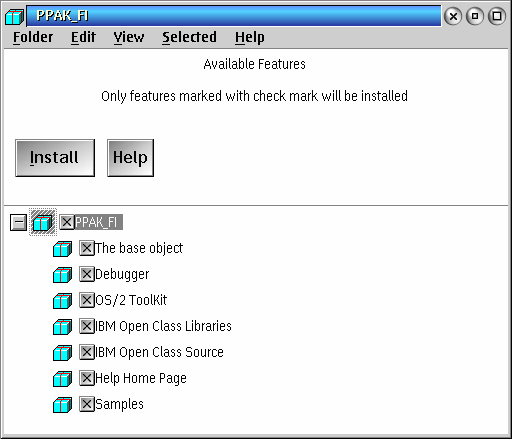
Task: Click the Help button next to Install
Action: (x=130, y=158)
